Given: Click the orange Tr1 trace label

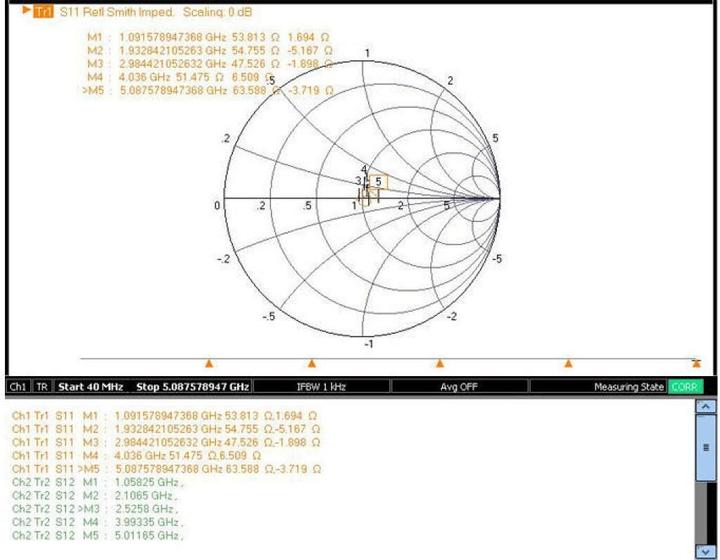Looking at the screenshot, I should tap(42, 12).
